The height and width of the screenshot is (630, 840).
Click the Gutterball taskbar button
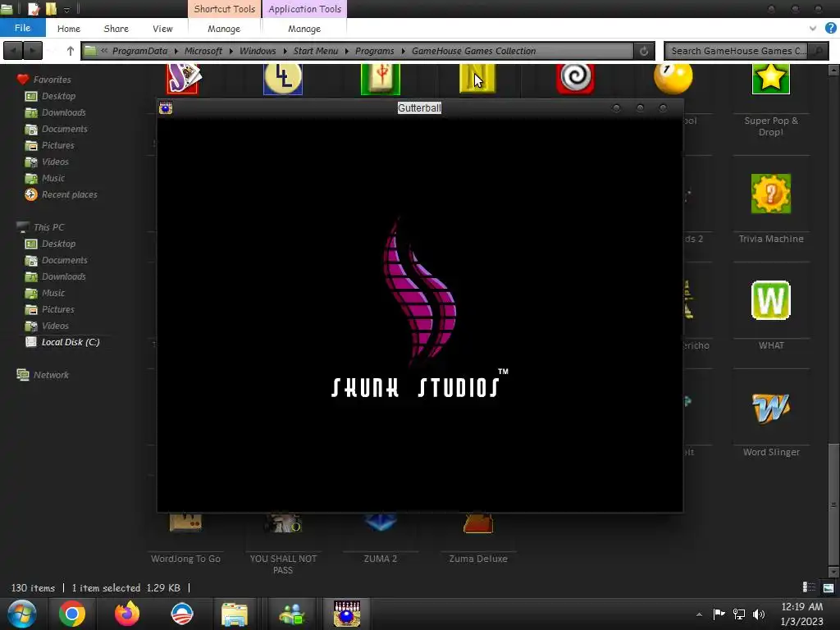coord(347,614)
